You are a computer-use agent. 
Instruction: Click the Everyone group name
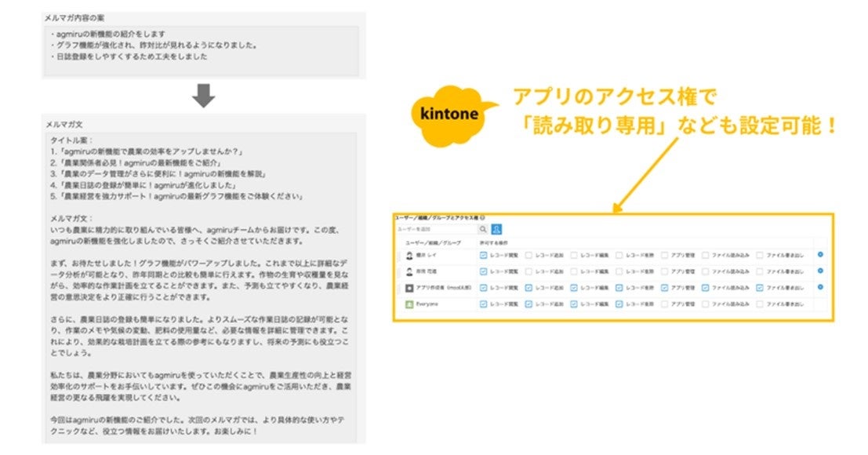(x=427, y=304)
